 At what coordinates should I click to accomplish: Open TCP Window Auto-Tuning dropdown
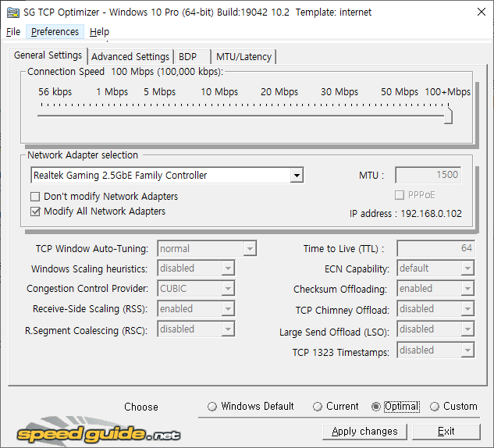[250, 249]
